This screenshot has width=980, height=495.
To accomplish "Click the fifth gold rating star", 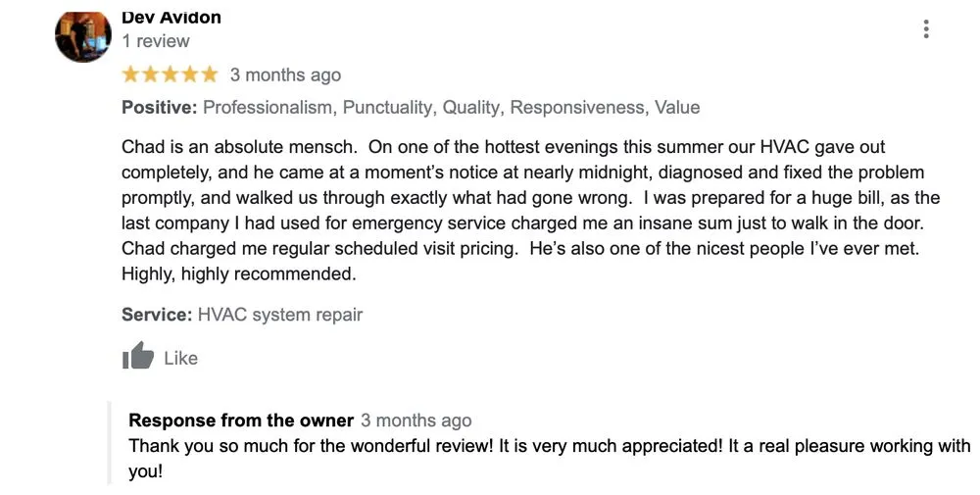I will [209, 74].
